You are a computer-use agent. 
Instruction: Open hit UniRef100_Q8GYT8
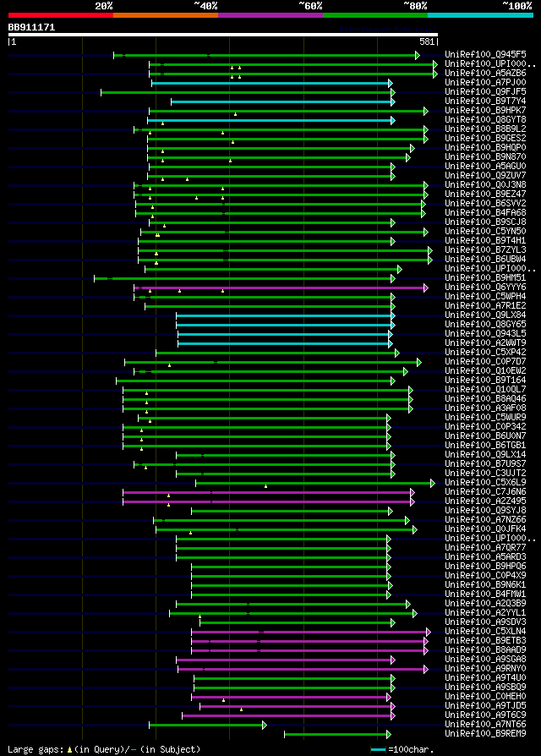pos(485,119)
